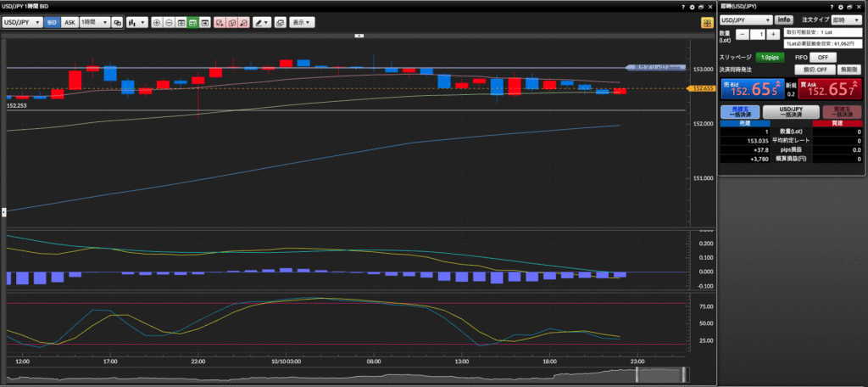The height and width of the screenshot is (387, 868).
Task: Click the bottom chart range scrollbar handle
Action: click(659, 374)
